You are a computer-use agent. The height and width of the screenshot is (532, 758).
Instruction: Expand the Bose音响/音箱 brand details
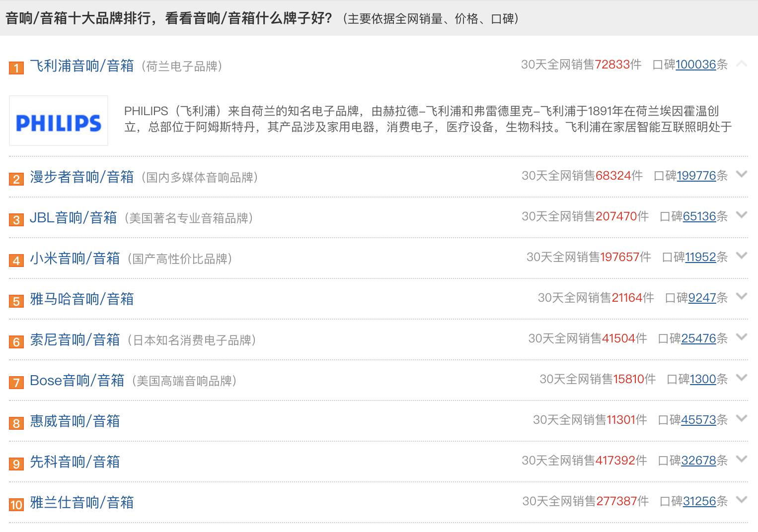pos(742,378)
